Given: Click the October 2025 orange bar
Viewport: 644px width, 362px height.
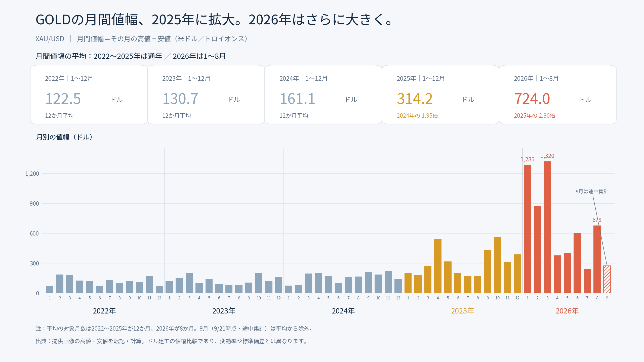Looking at the screenshot, I should tap(498, 265).
